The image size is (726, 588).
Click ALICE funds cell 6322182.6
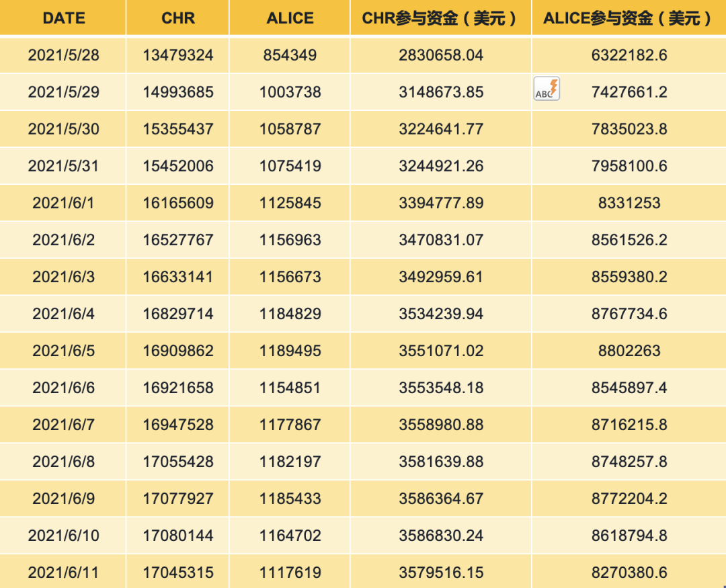tap(629, 55)
